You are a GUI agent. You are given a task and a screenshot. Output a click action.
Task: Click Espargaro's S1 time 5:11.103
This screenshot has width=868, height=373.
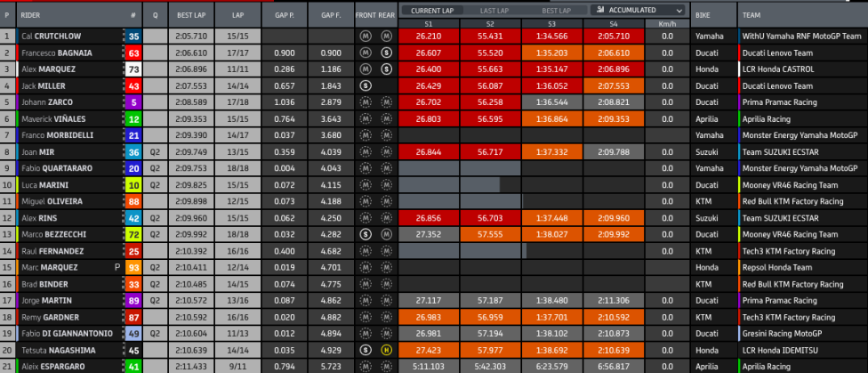click(429, 367)
